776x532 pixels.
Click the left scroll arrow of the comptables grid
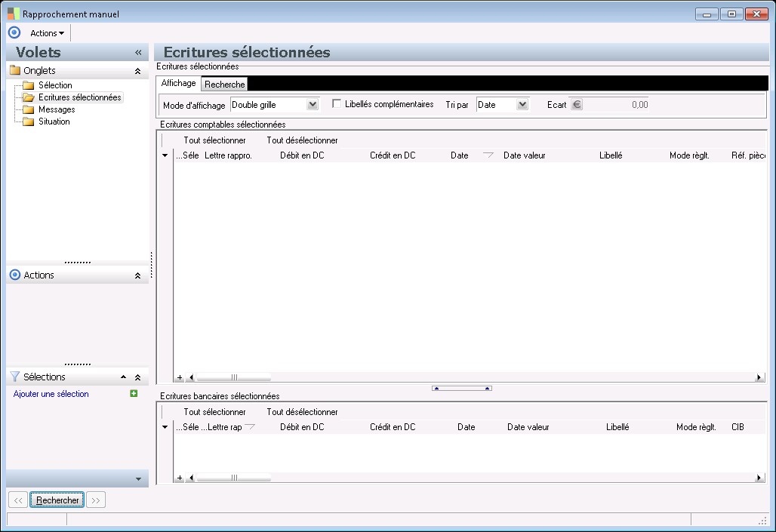(x=191, y=377)
